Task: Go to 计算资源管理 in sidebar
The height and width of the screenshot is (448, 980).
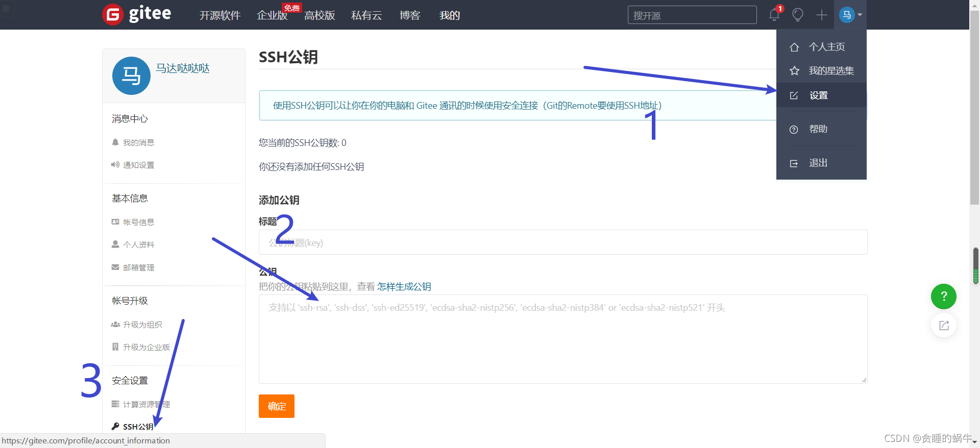Action: tap(146, 404)
